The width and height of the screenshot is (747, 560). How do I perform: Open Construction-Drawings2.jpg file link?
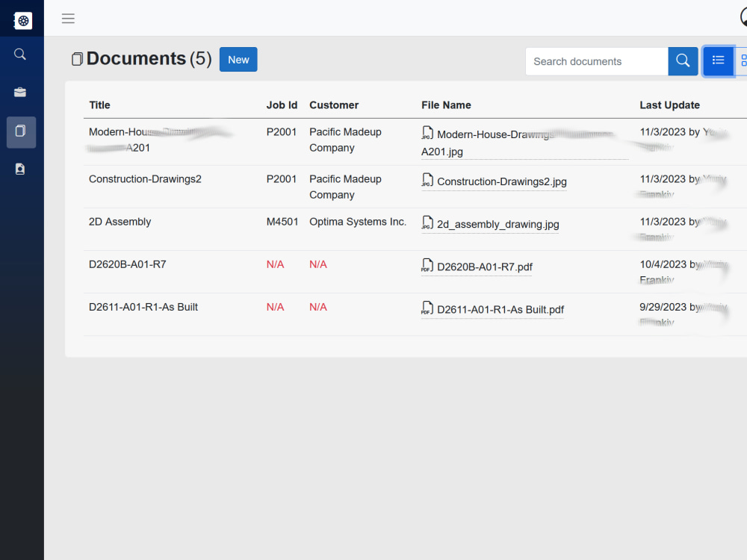tap(502, 182)
